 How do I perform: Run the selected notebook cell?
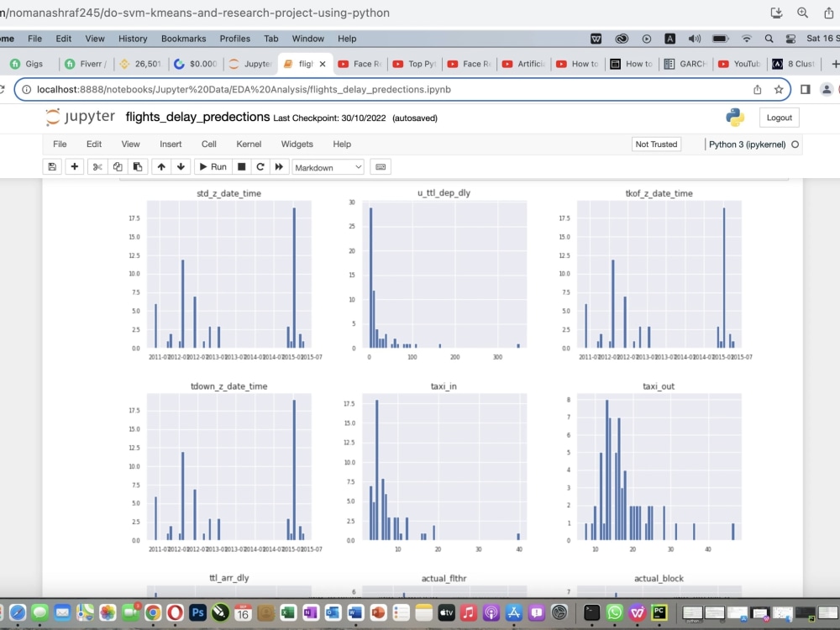212,166
